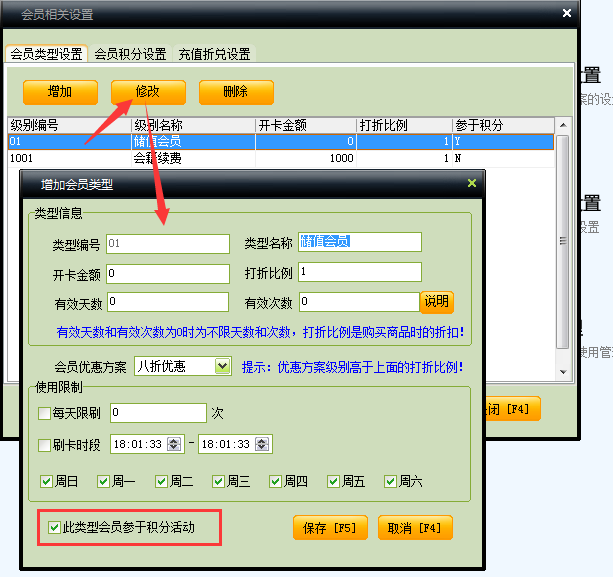
Task: Click the 开卡金额 input field
Action: tap(168, 273)
